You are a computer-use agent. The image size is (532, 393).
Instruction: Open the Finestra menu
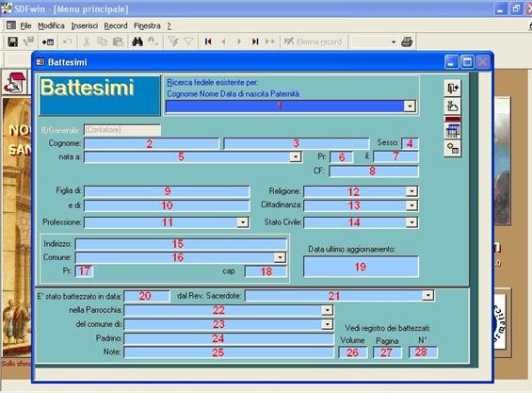[x=147, y=25]
